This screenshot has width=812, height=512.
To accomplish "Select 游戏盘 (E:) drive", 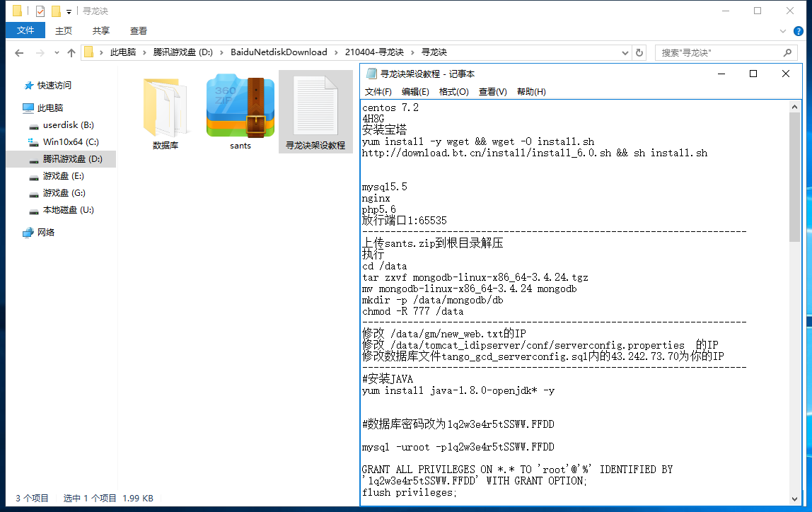I will (x=63, y=176).
